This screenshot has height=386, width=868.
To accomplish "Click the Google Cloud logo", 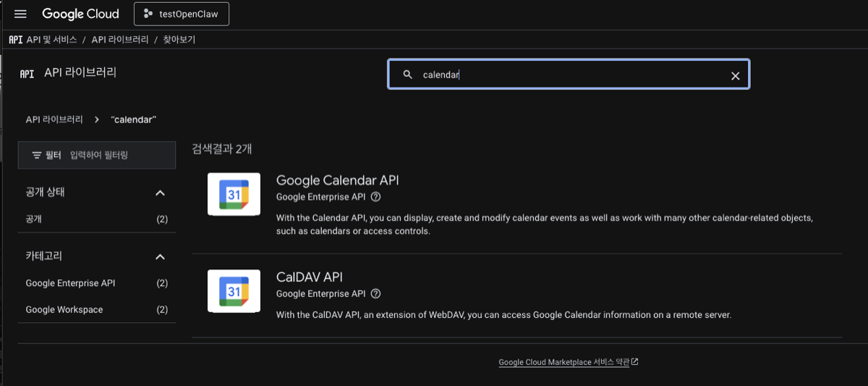I will point(80,14).
